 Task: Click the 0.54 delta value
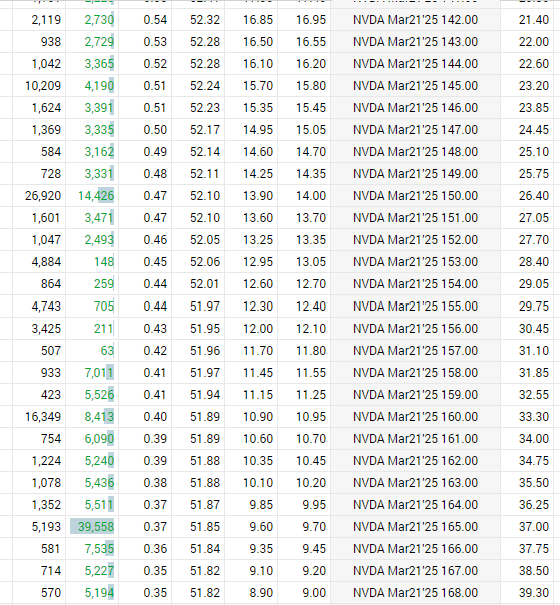pyautogui.click(x=155, y=20)
